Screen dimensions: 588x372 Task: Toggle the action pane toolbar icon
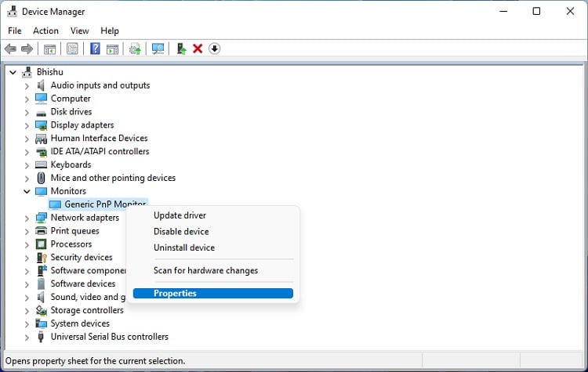pyautogui.click(x=112, y=49)
